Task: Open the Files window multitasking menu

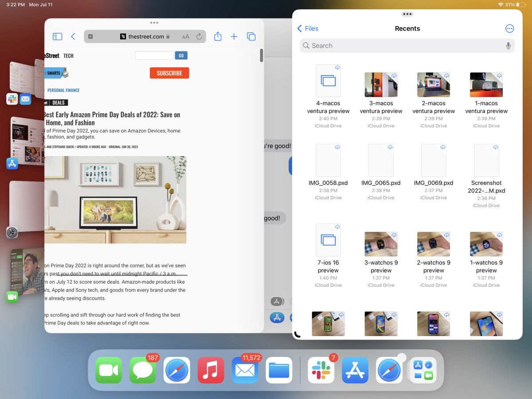Action: pos(407,14)
